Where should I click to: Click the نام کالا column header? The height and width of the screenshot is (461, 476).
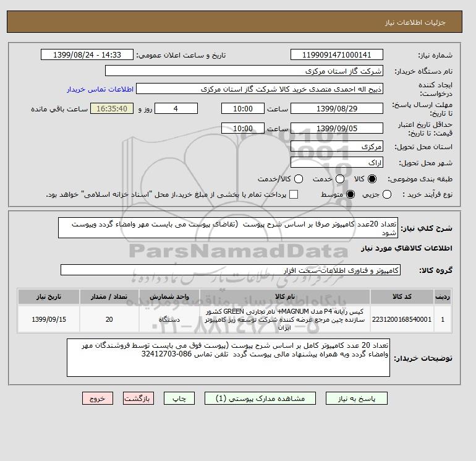coord(285,296)
